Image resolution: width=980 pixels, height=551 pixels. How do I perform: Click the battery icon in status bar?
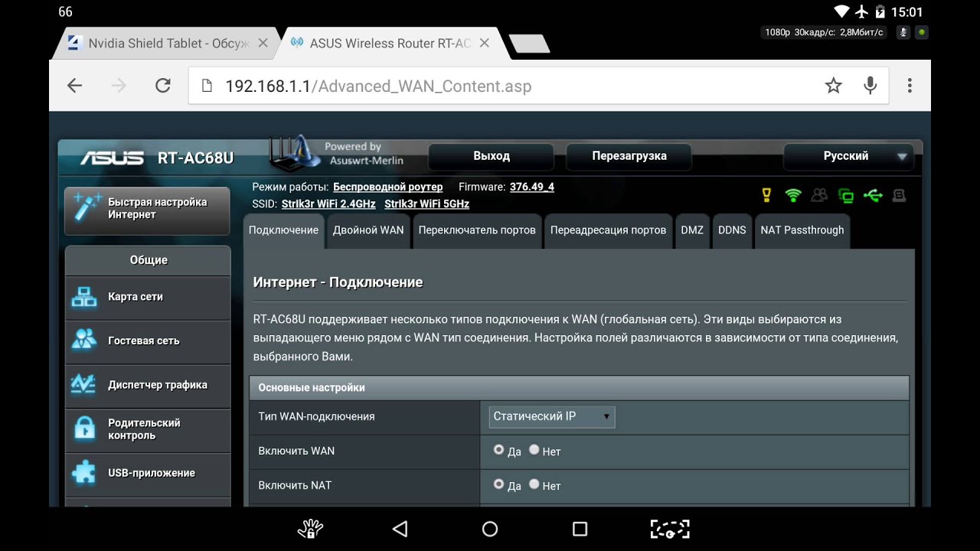tap(881, 11)
